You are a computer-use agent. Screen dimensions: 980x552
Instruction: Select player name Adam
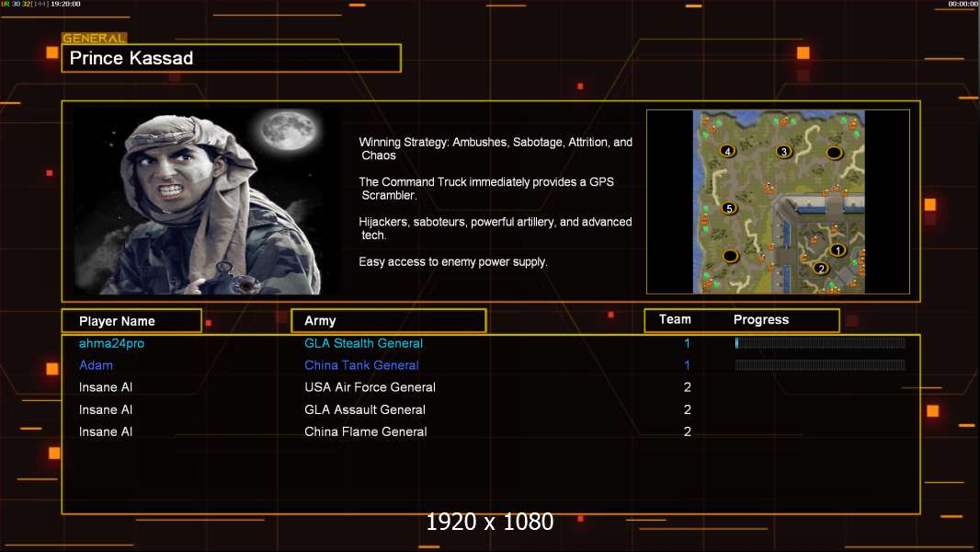pos(96,365)
